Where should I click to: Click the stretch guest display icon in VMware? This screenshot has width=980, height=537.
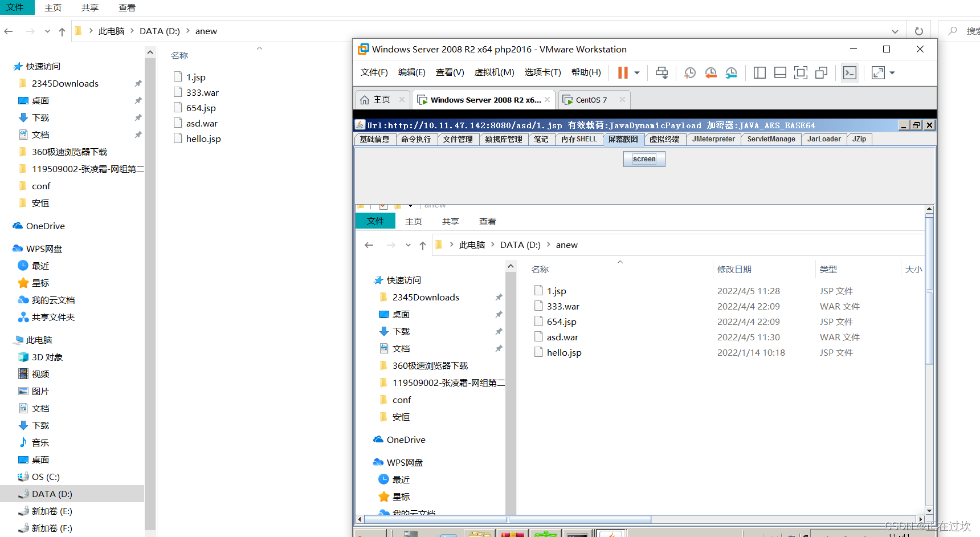[878, 72]
